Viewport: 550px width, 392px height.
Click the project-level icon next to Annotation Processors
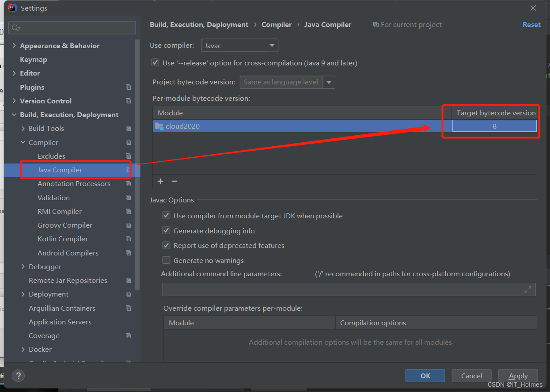pos(128,184)
